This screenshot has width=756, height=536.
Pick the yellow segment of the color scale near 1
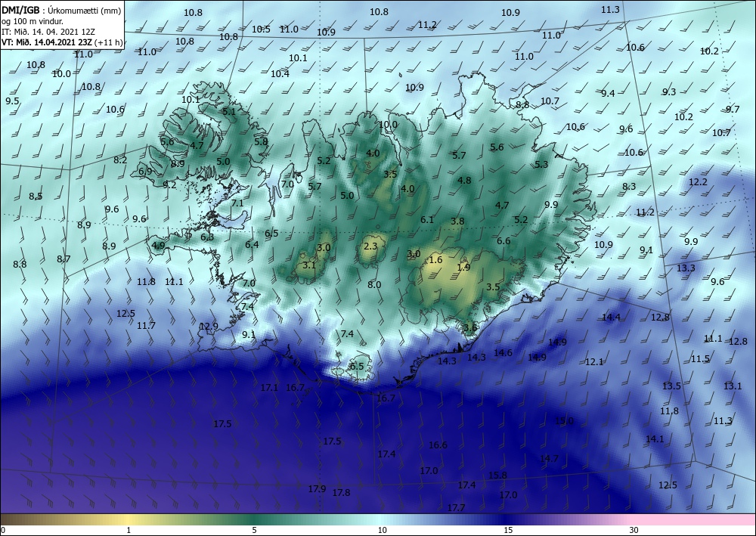pos(129,519)
